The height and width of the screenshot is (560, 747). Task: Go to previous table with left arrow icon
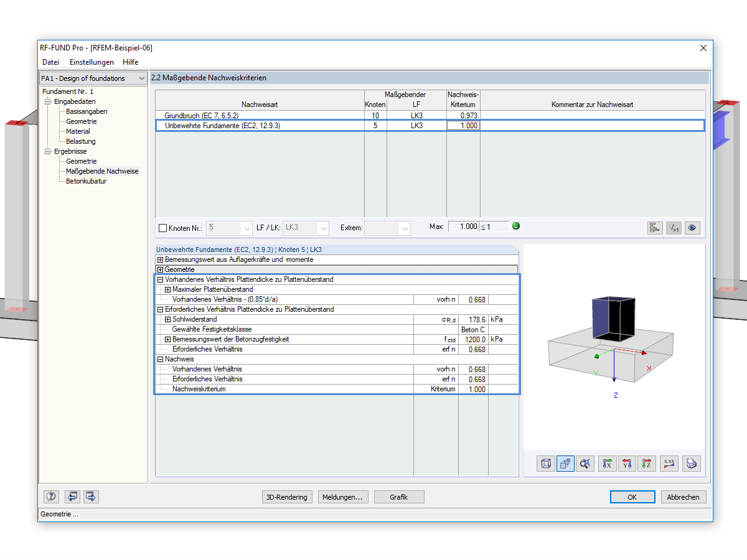click(x=73, y=497)
